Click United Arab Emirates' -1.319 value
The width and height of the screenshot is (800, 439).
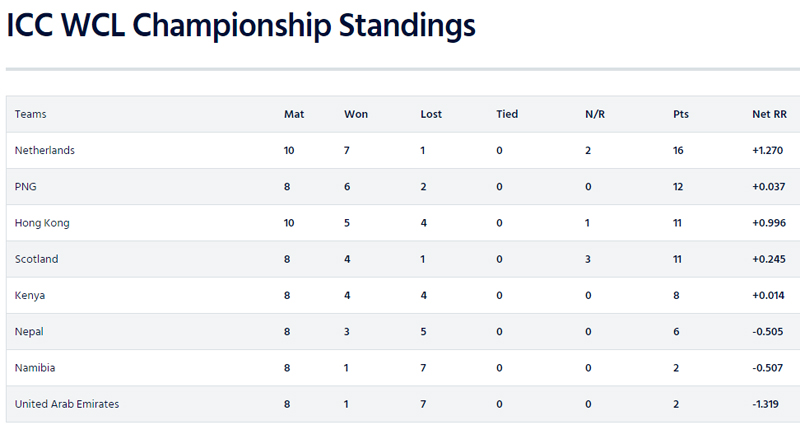[x=770, y=404]
